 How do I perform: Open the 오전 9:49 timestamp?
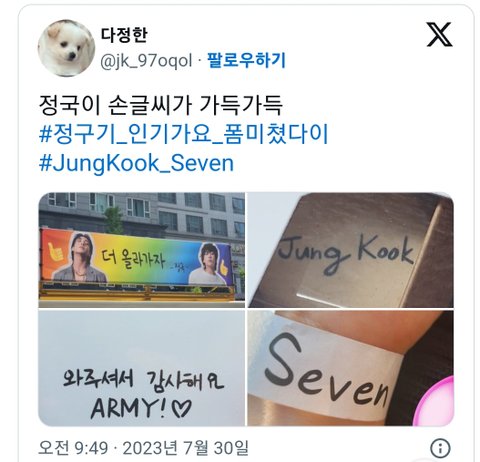[x=73, y=448]
